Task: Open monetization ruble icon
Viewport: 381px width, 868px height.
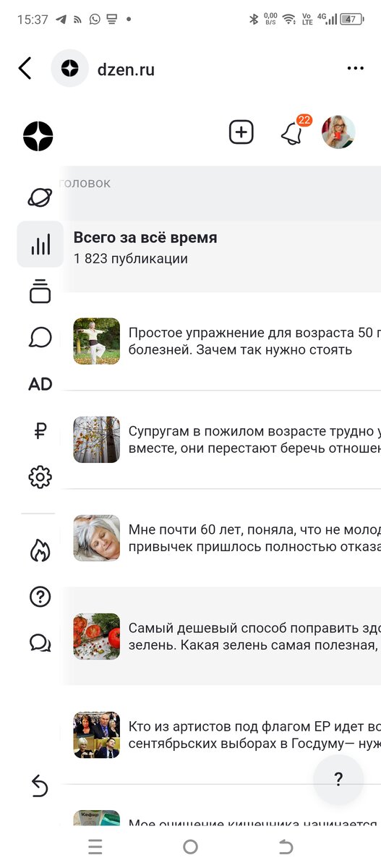Action: click(40, 431)
